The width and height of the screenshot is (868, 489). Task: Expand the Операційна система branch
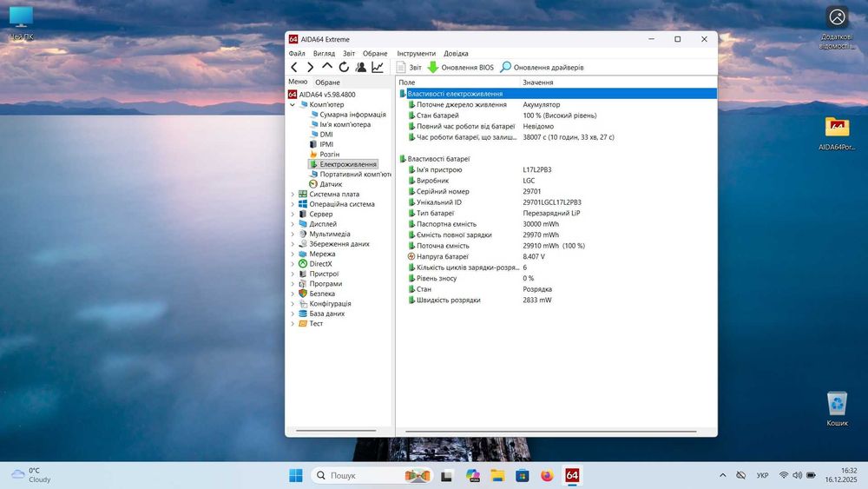pos(293,204)
